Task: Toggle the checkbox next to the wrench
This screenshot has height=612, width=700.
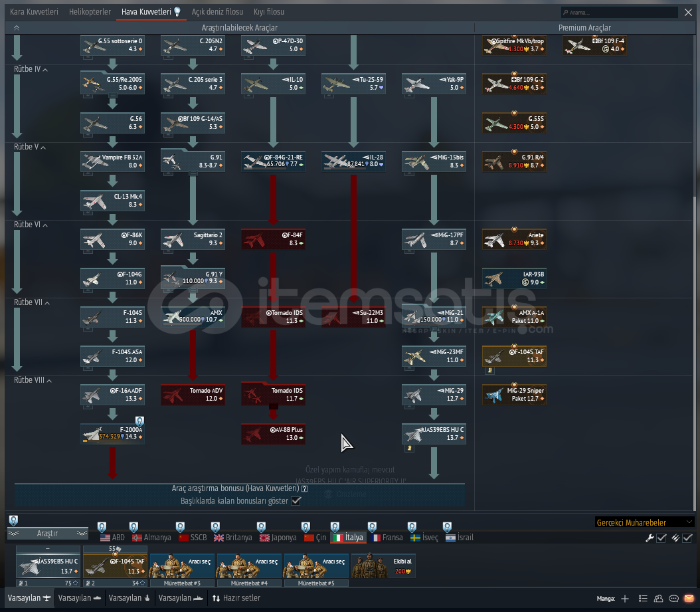Action: 661,538
